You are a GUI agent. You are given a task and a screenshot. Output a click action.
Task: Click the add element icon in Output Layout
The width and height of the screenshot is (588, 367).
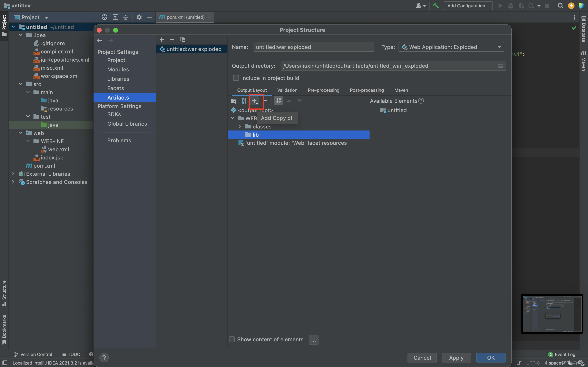pos(255,101)
